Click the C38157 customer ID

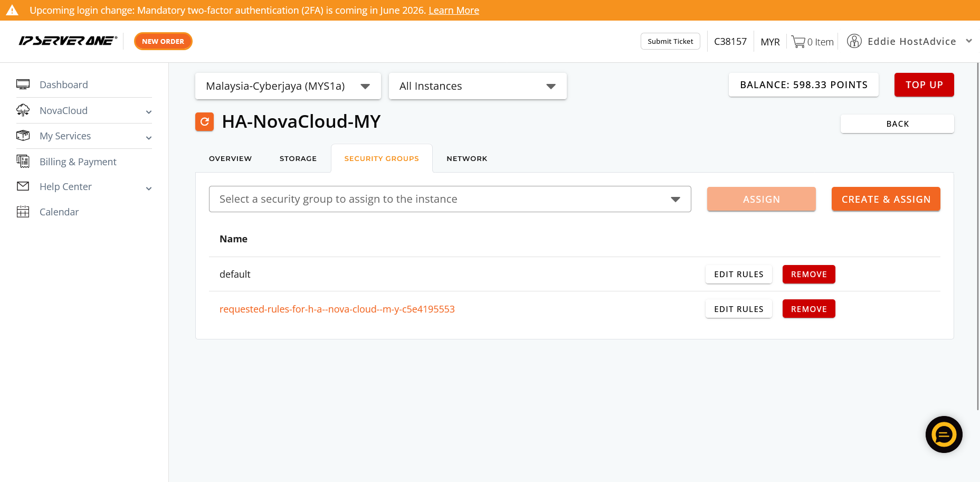click(x=730, y=41)
